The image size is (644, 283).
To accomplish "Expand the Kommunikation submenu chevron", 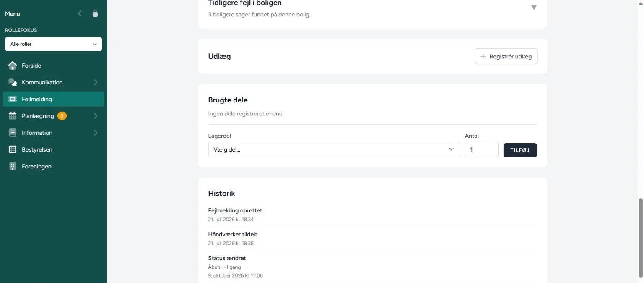I will click(96, 82).
